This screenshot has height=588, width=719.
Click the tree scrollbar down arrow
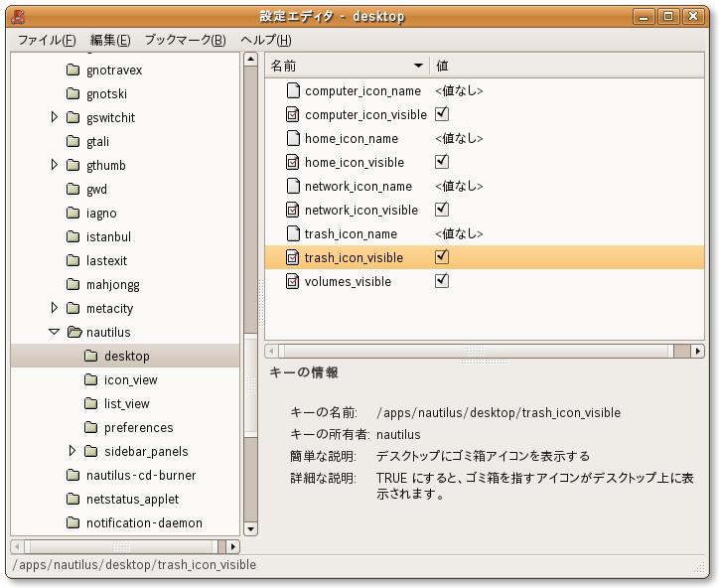250,528
